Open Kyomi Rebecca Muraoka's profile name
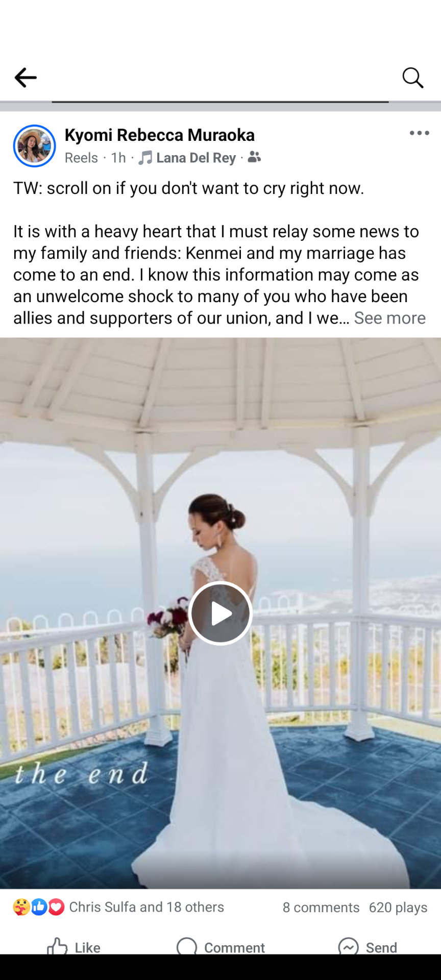441x980 pixels. pyautogui.click(x=159, y=135)
